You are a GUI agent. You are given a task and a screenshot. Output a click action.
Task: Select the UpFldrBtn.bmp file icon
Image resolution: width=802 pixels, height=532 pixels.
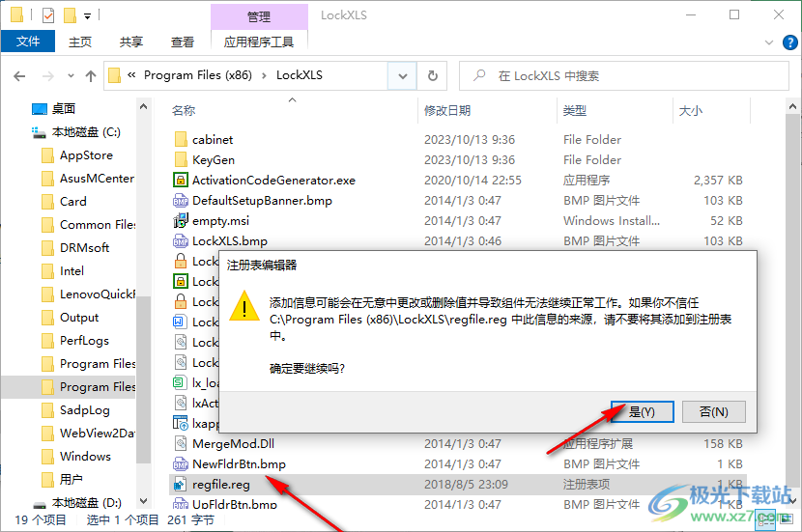click(181, 504)
